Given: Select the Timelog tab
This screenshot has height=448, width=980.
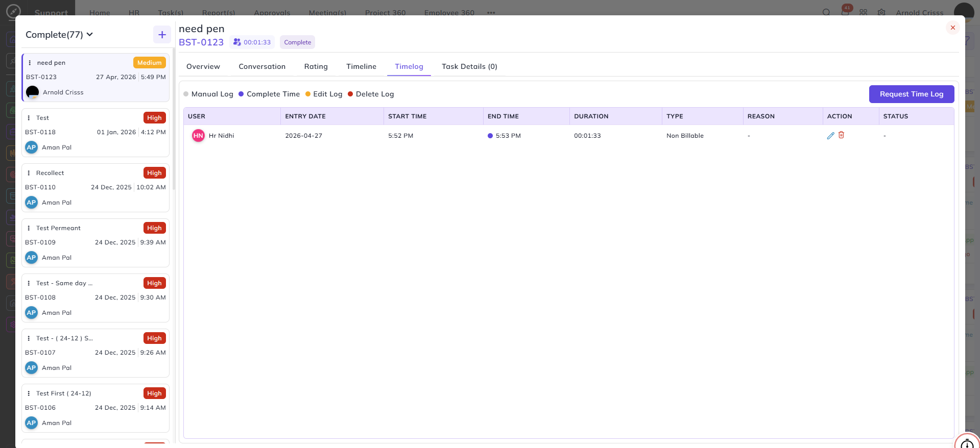Looking at the screenshot, I should click(409, 66).
